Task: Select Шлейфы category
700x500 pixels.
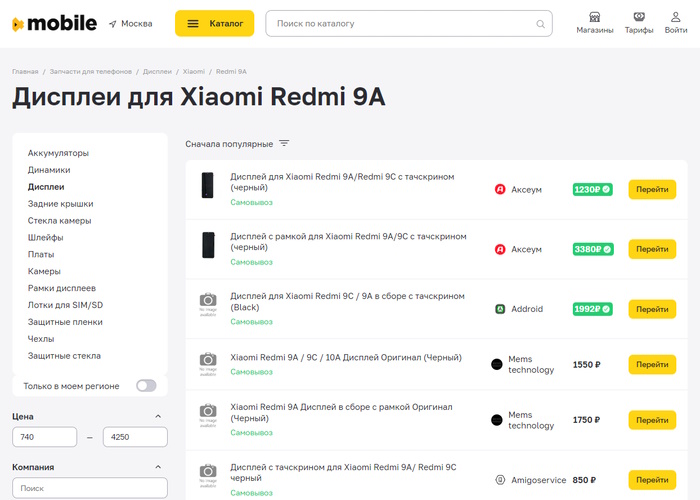Action: [x=46, y=238]
